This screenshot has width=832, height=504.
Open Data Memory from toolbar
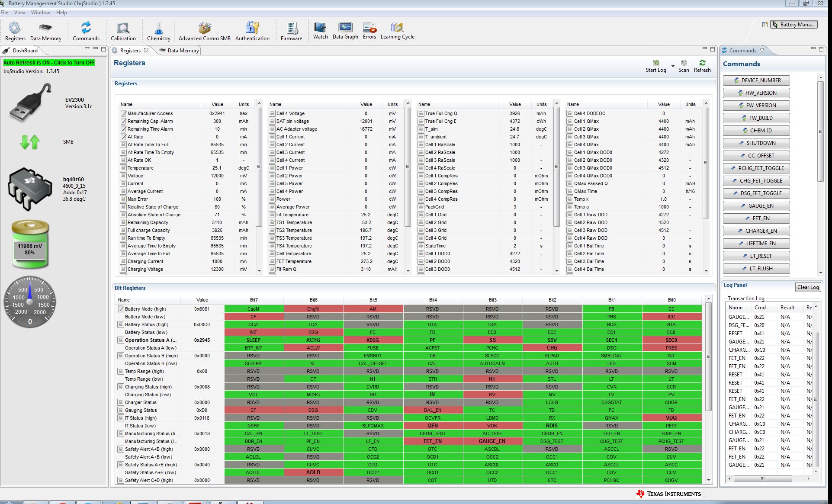45,31
